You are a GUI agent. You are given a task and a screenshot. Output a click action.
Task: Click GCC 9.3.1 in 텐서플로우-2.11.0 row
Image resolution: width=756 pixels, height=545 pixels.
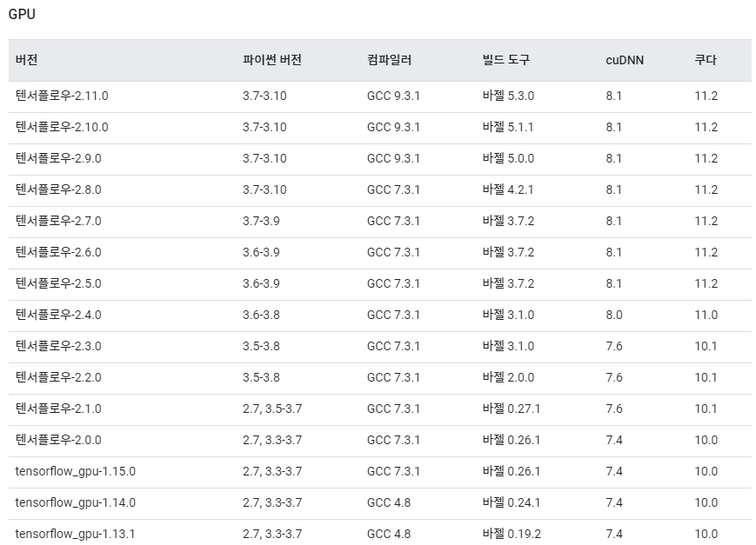pyautogui.click(x=393, y=96)
